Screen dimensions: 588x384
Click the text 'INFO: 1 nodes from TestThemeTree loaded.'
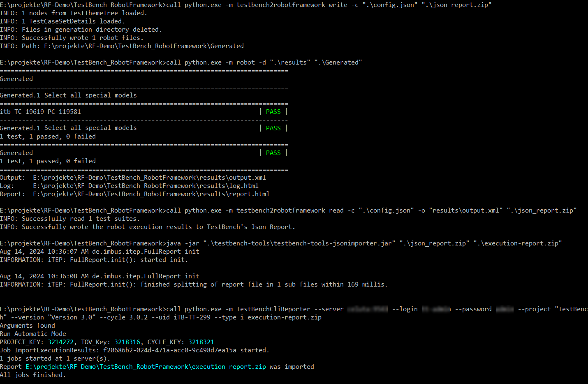pyautogui.click(x=74, y=13)
